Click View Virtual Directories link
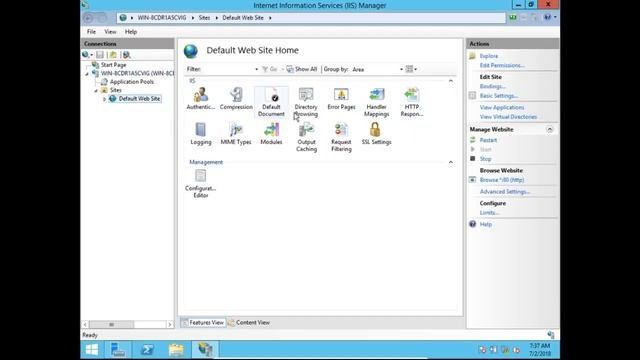Viewport: 640px width, 360px height. click(508, 117)
